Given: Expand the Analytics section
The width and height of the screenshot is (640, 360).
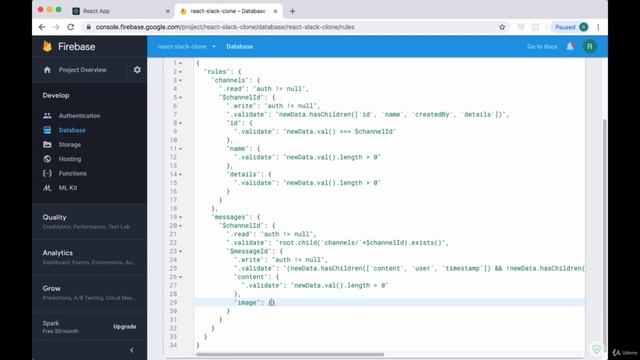Looking at the screenshot, I should tap(89, 257).
